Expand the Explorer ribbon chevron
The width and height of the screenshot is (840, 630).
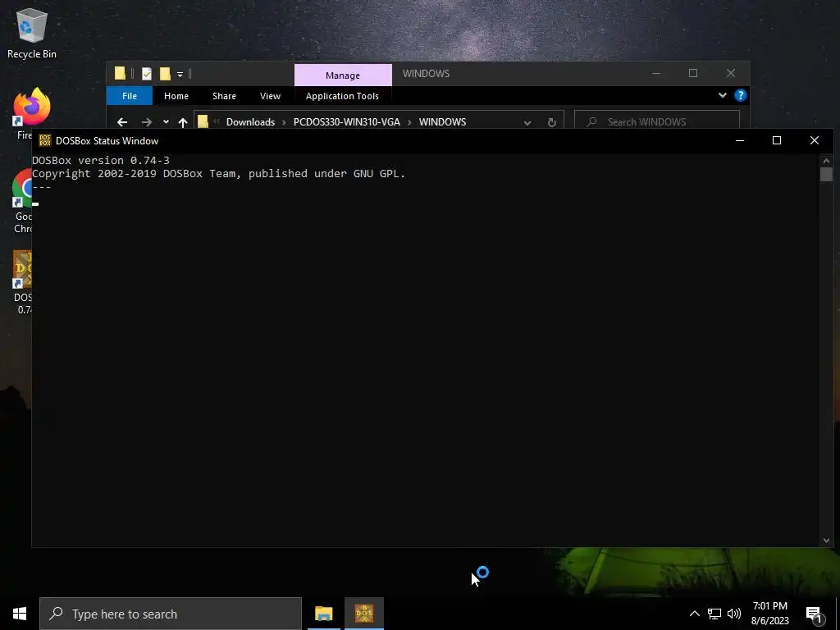(x=723, y=95)
